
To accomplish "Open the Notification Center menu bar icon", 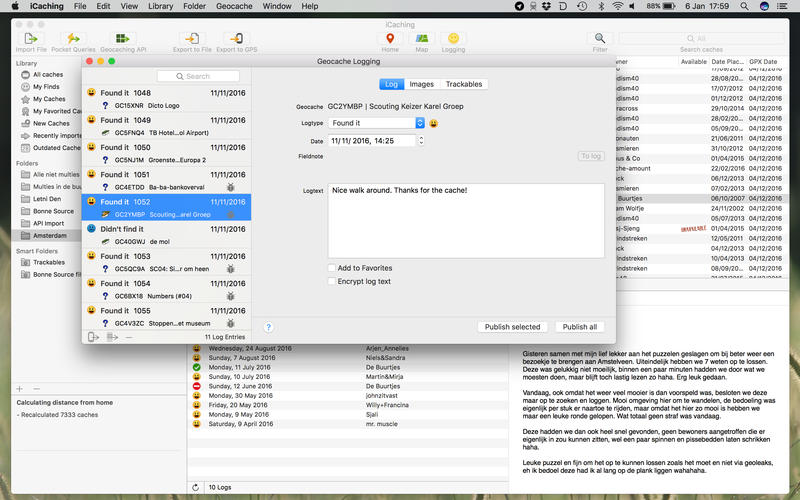I will (782, 6).
